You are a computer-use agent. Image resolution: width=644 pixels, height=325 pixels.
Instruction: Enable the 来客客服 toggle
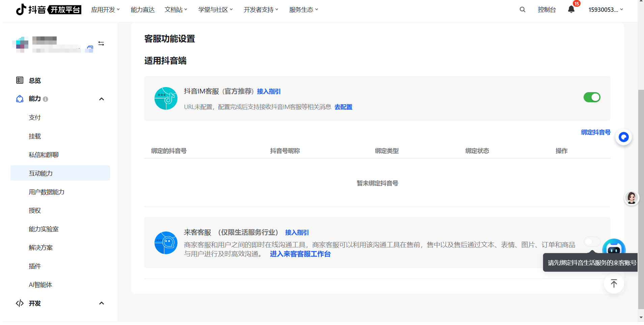(x=592, y=242)
